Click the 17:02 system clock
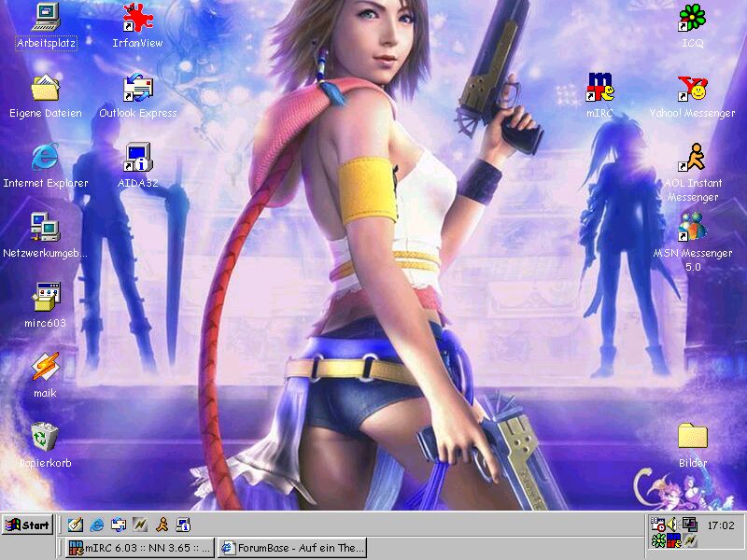This screenshot has height=560, width=747. pos(721,525)
